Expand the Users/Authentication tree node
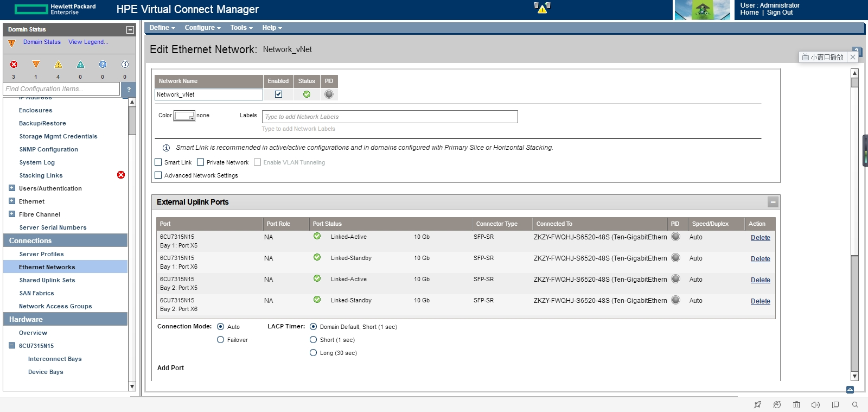 coord(12,188)
